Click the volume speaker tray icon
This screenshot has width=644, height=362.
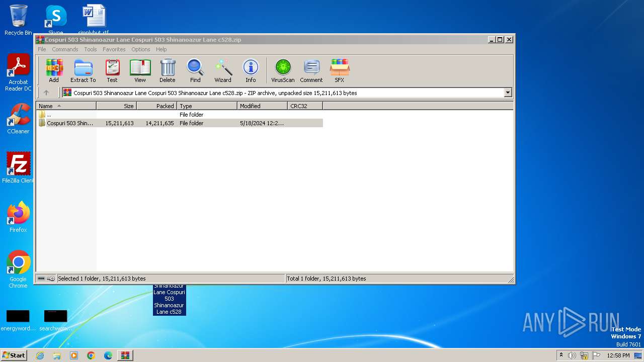coord(572,355)
